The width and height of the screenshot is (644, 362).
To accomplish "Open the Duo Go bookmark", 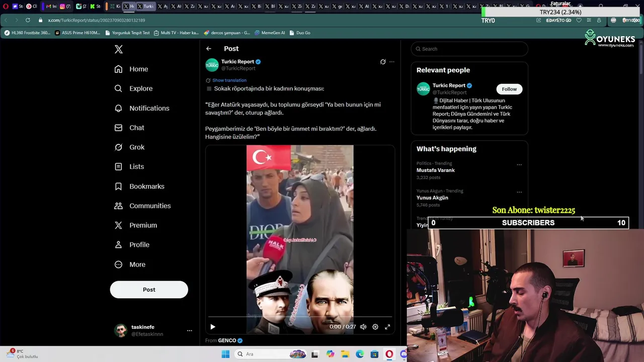I will pos(300,33).
